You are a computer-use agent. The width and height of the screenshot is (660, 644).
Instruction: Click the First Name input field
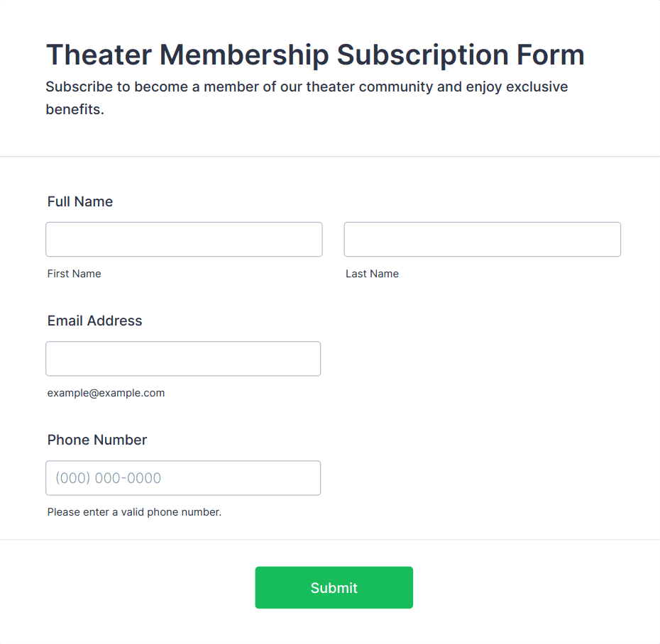[x=184, y=240]
